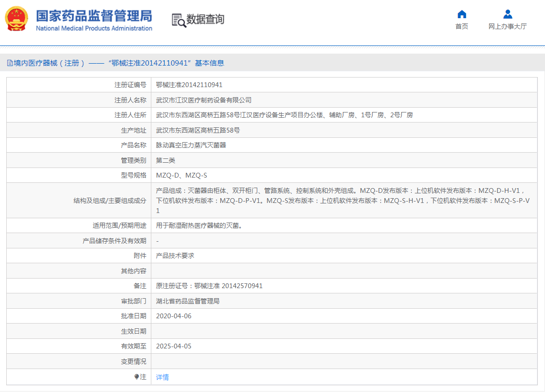Click the 首页 homepage label

click(x=461, y=27)
